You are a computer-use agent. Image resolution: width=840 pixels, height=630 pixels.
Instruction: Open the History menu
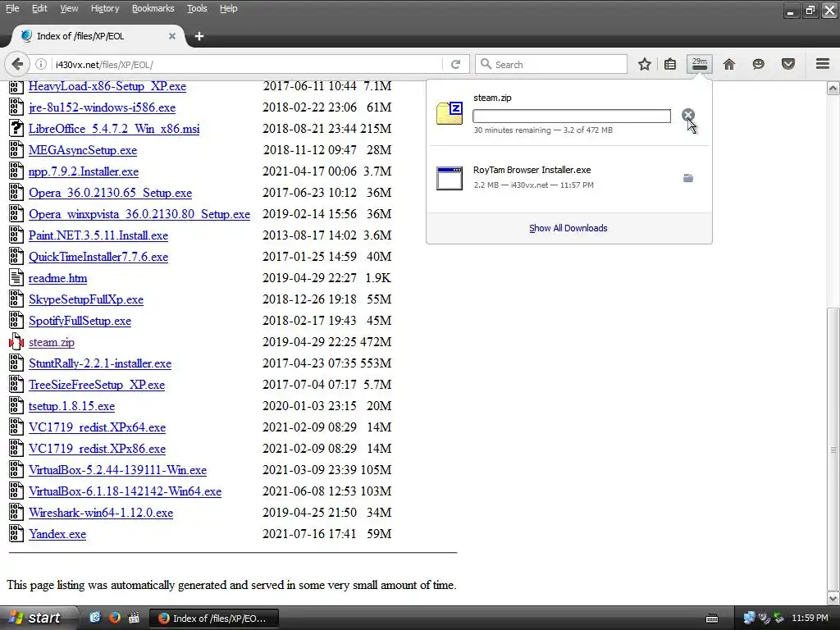105,8
